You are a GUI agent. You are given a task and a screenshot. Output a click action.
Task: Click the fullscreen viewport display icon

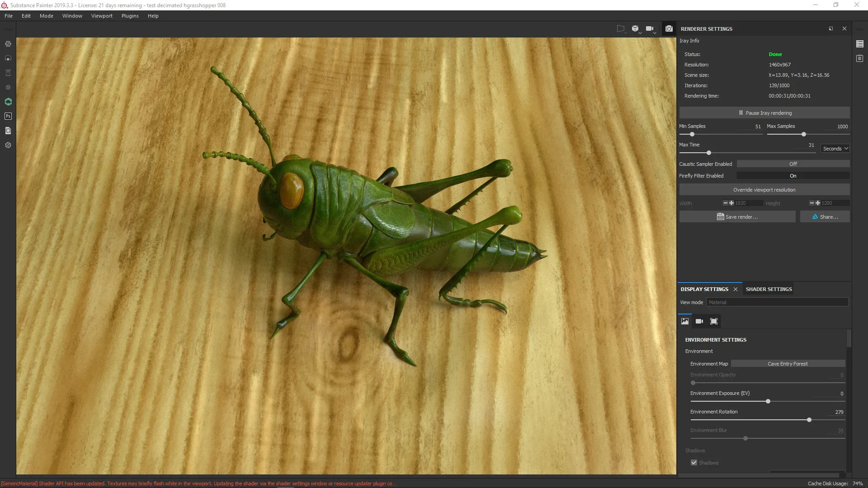(714, 321)
